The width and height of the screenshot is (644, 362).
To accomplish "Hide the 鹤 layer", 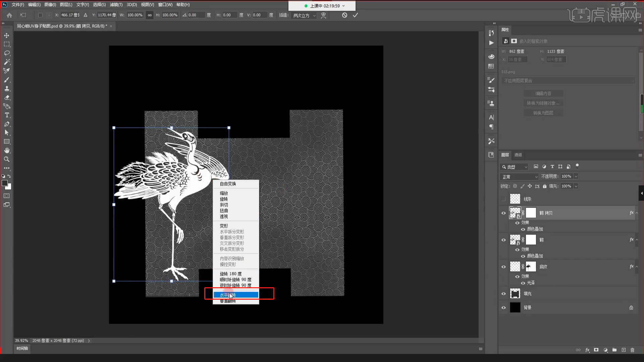I will coord(503,240).
